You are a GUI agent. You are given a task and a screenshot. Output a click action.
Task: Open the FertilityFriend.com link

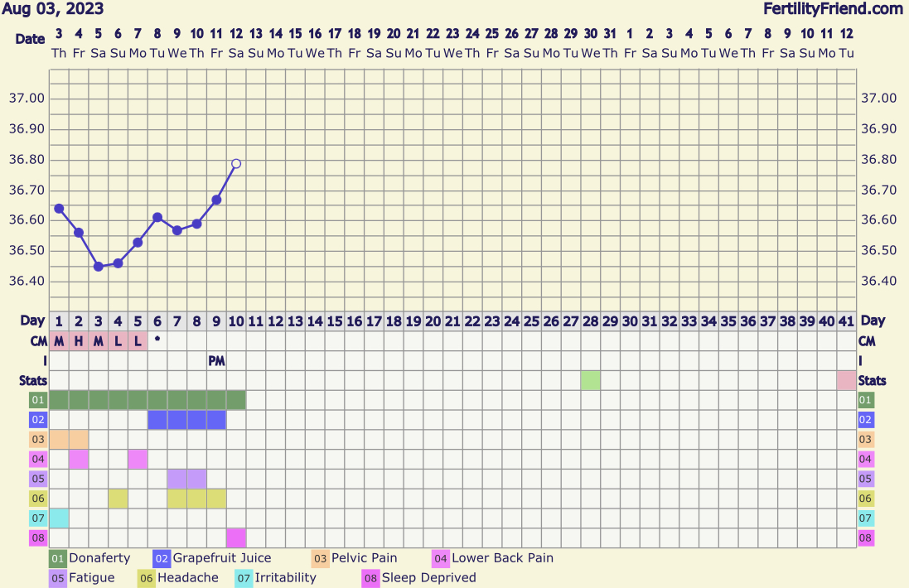833,9
